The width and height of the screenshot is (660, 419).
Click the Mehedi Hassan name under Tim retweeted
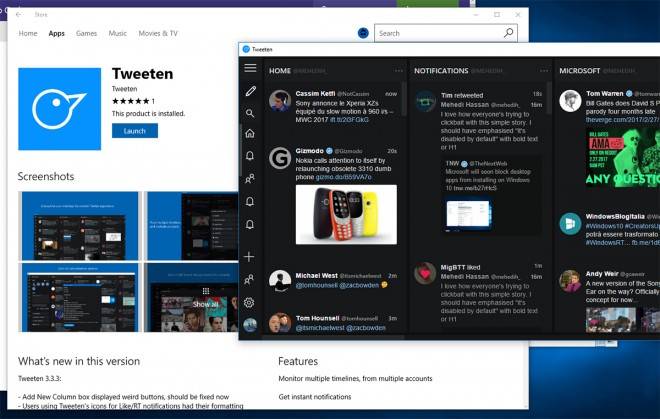(x=465, y=104)
